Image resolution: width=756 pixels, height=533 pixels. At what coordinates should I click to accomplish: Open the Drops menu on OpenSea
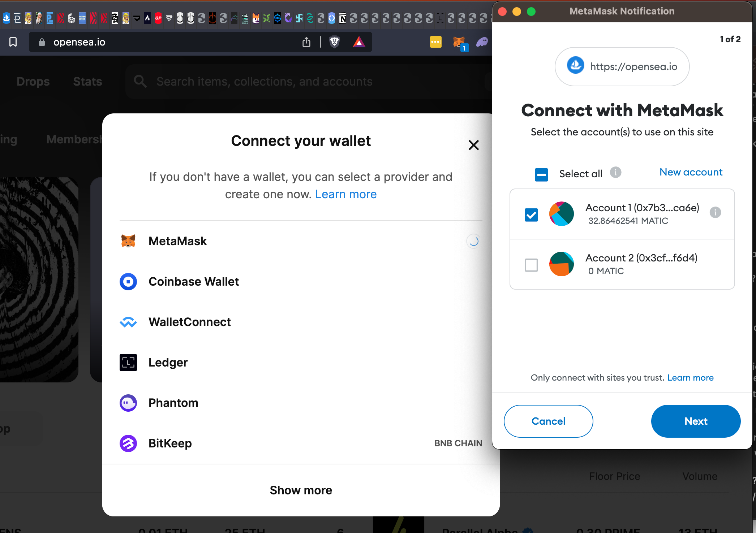tap(33, 82)
